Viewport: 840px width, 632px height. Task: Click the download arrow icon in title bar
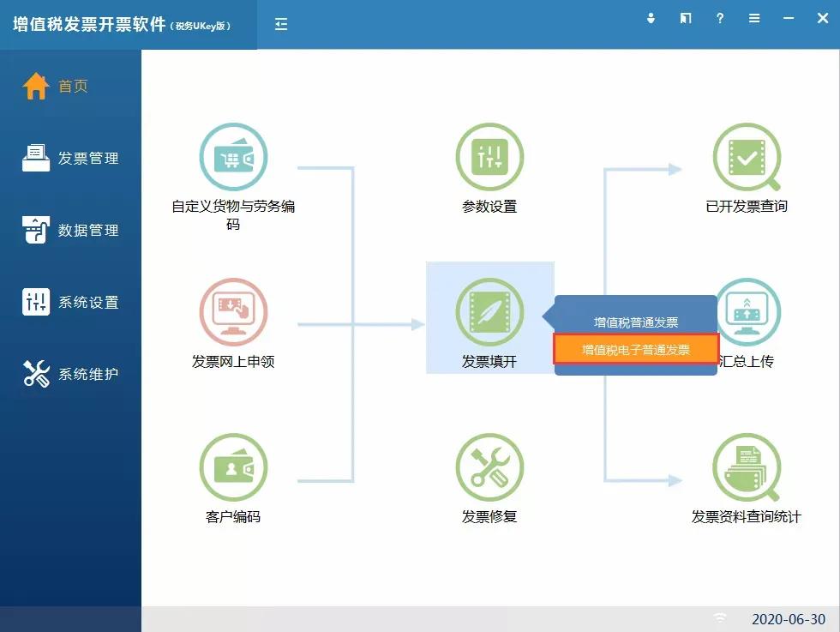coord(651,17)
